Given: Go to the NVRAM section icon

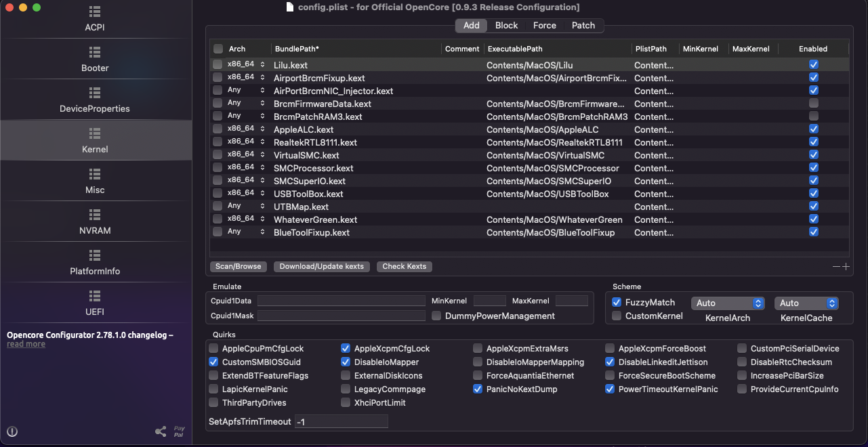Looking at the screenshot, I should 95,215.
